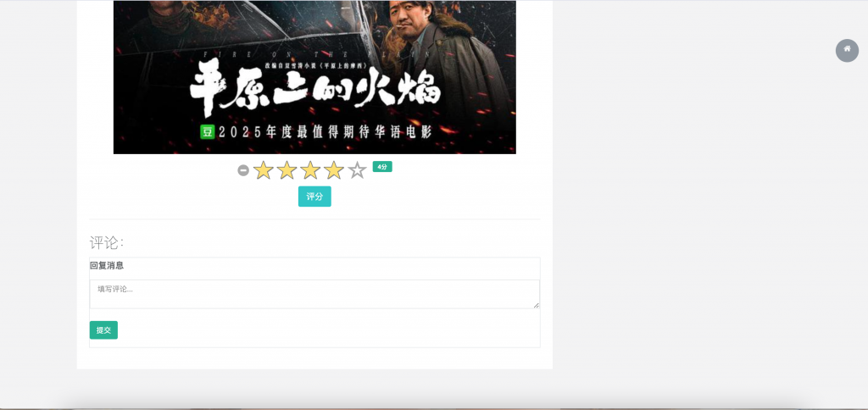
Task: Select the empty fifth star
Action: 357,170
